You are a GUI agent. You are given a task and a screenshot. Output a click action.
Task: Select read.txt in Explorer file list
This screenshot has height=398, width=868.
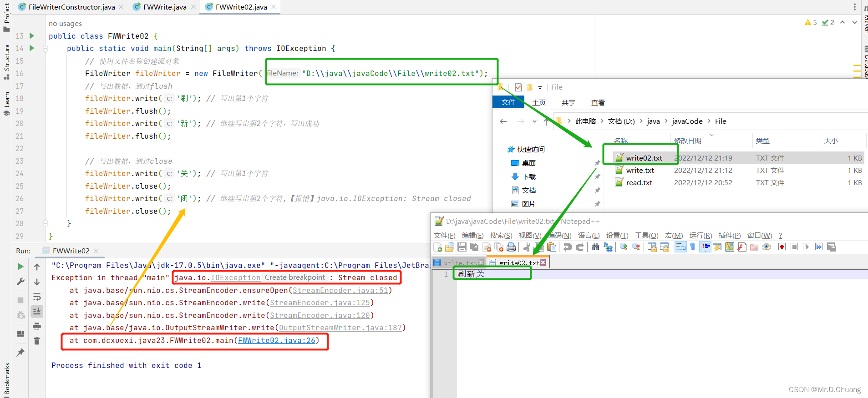639,182
